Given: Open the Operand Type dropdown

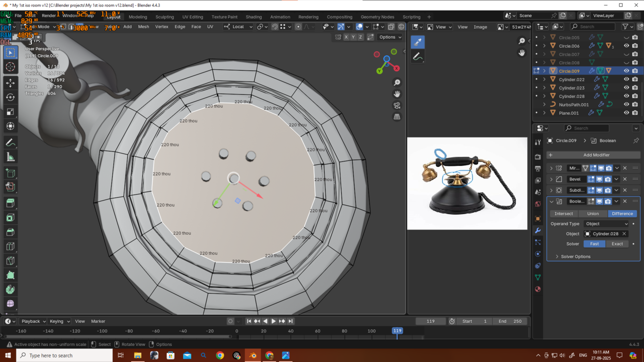Looking at the screenshot, I should tap(606, 224).
